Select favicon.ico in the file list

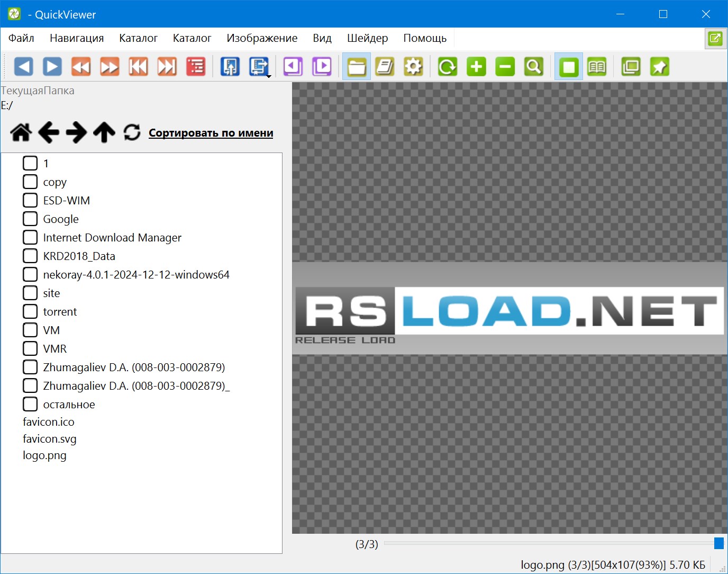pos(49,422)
